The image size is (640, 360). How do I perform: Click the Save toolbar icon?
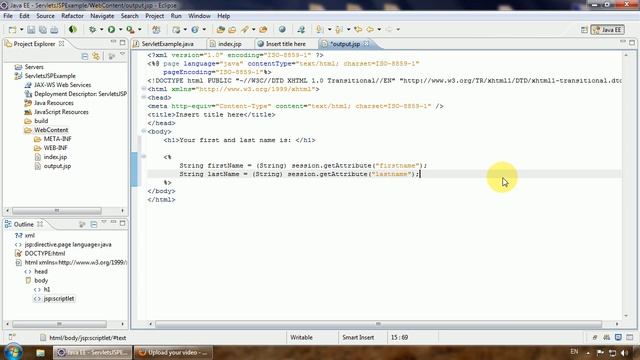coord(31,29)
